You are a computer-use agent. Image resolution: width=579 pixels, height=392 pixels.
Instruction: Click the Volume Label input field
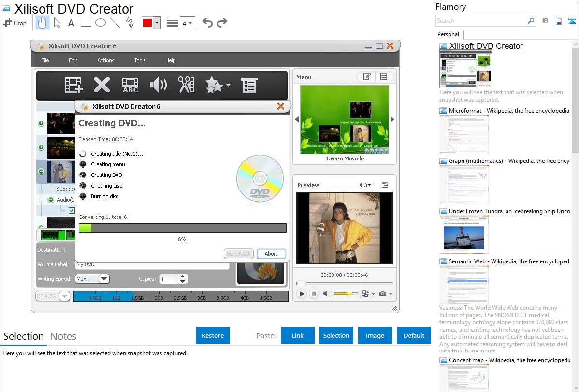click(152, 264)
